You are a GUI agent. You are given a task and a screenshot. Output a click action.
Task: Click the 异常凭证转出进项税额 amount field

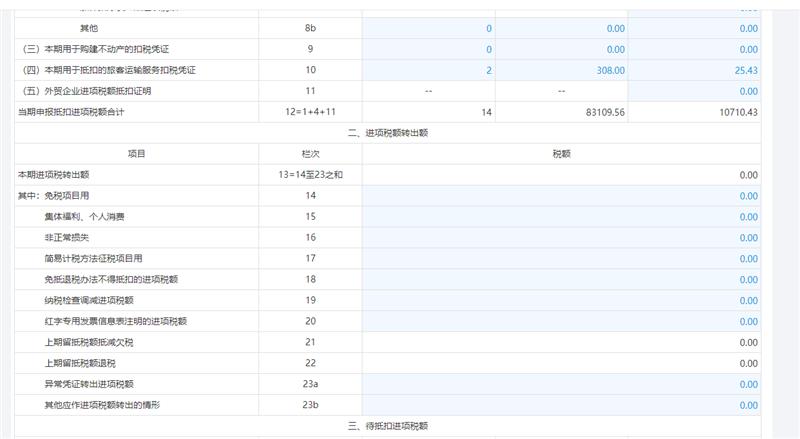[560, 384]
